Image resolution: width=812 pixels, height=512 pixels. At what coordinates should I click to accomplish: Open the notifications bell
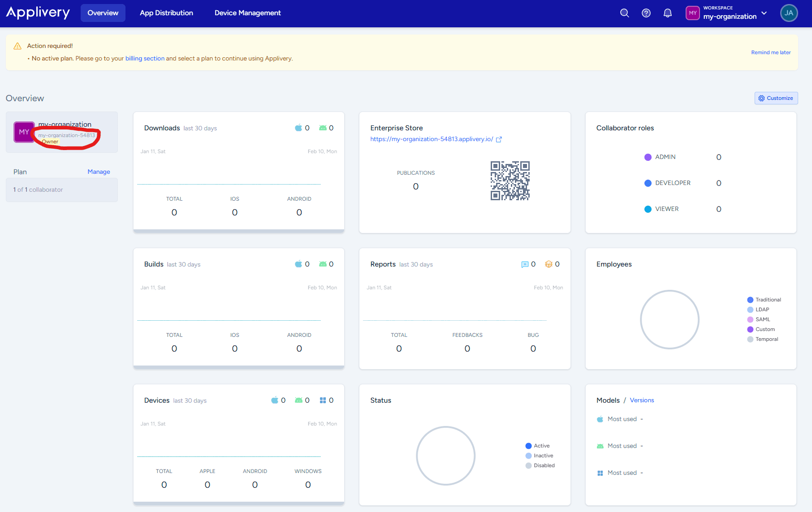click(668, 13)
